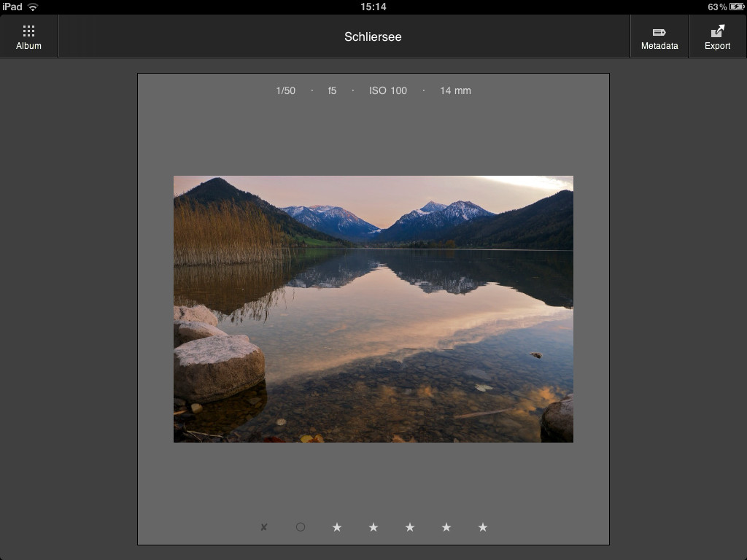
Task: Tap the 1/50 shutter speed value
Action: pyautogui.click(x=286, y=90)
